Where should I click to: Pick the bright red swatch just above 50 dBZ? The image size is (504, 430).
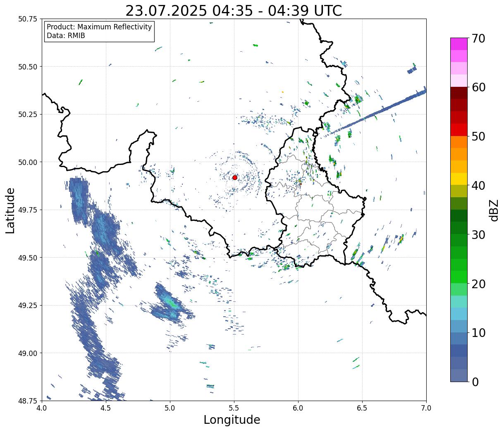(x=459, y=130)
